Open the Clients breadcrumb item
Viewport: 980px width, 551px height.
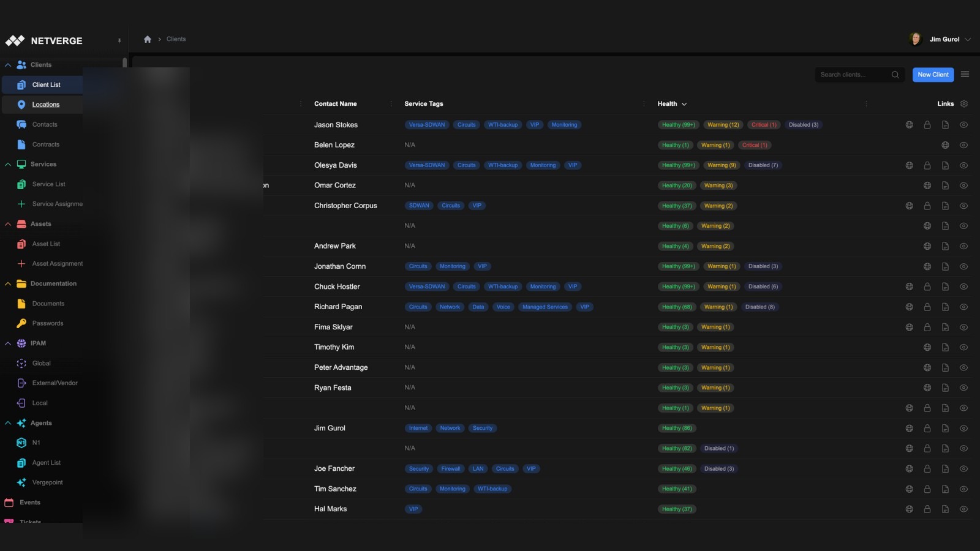[176, 39]
